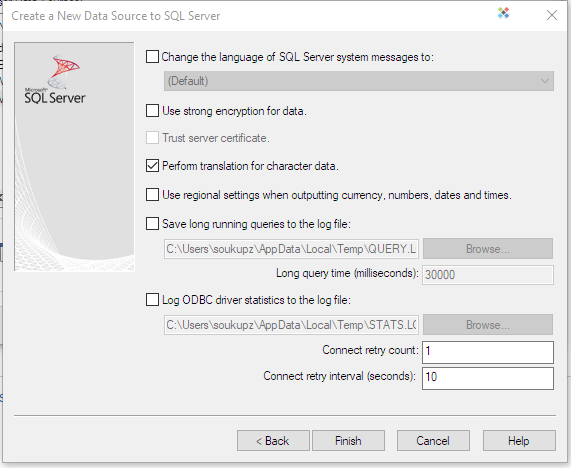571x468 pixels.
Task: Enable changing SQL Server system message language
Action: click(x=152, y=57)
